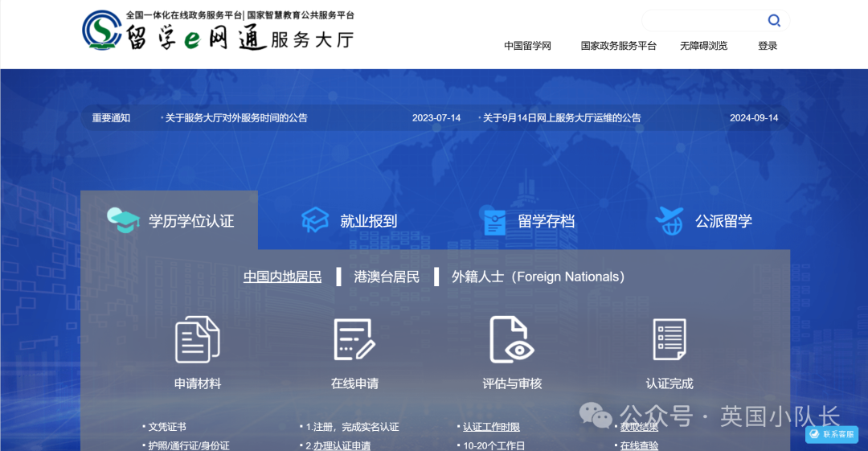Select 中国内地居民 sub-tab
This screenshot has width=868, height=451.
tap(282, 277)
